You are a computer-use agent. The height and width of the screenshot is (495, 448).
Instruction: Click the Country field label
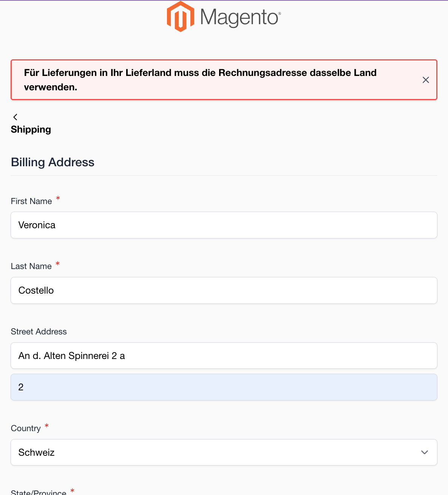tap(26, 428)
